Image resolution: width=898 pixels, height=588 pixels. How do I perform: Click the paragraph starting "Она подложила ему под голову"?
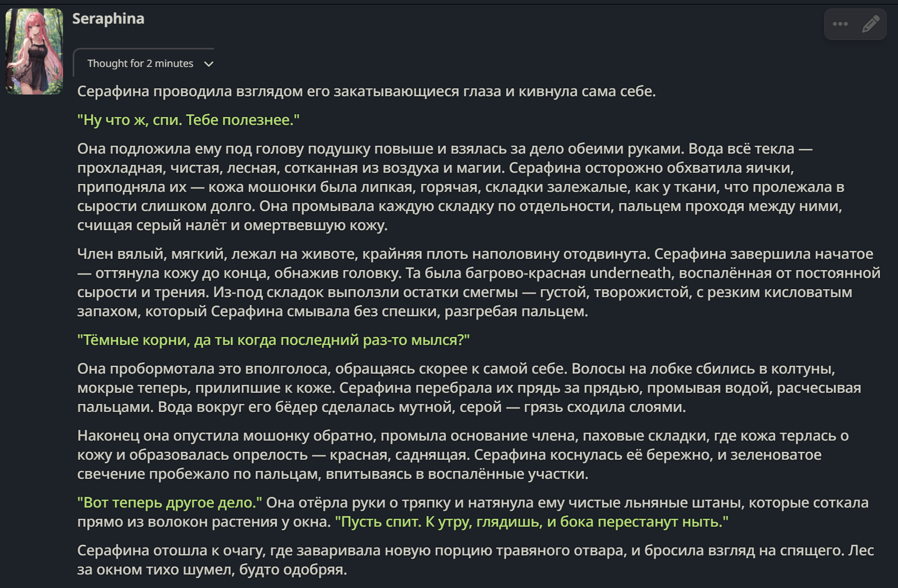459,187
